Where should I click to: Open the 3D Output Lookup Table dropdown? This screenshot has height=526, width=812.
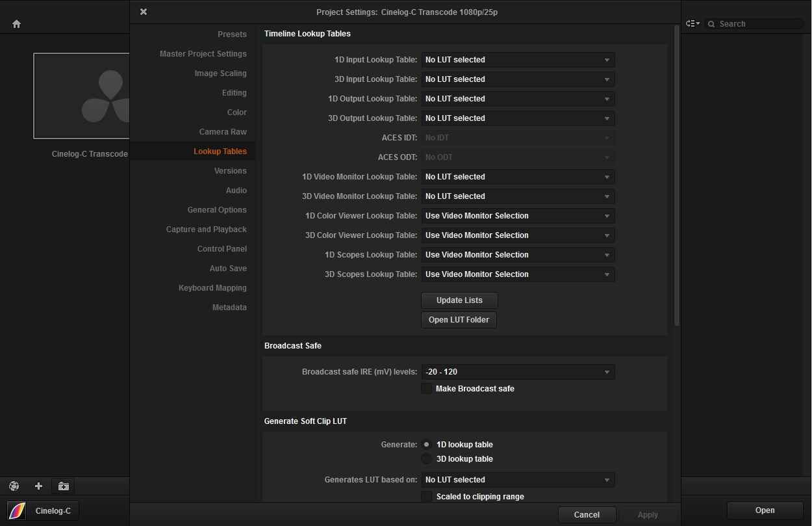(518, 118)
